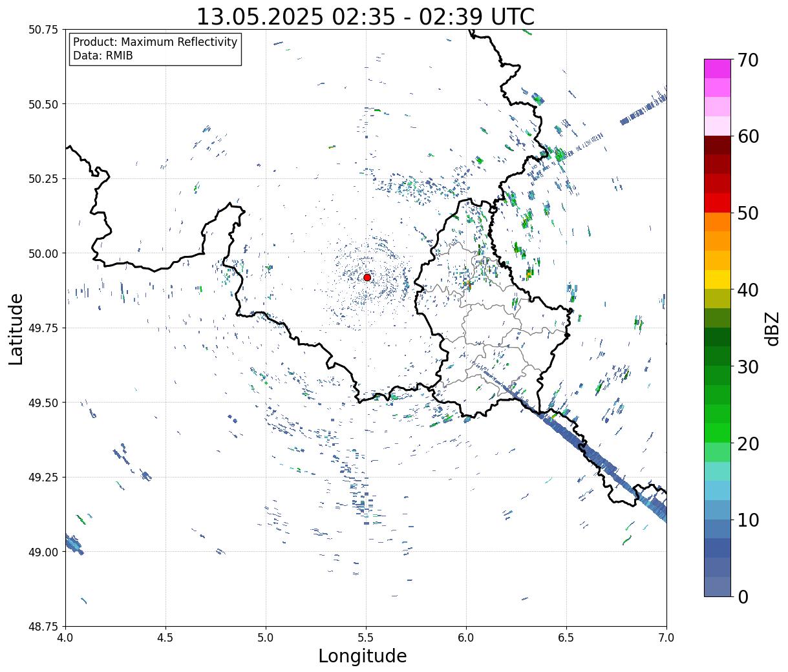Click the latitude tick label 50.75
Viewport: 788px width, 672px height.
point(43,30)
